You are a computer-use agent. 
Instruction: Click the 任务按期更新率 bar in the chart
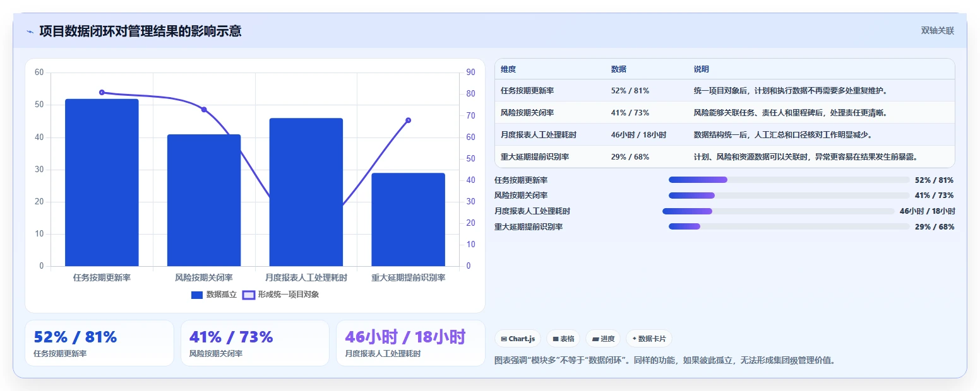coord(102,182)
